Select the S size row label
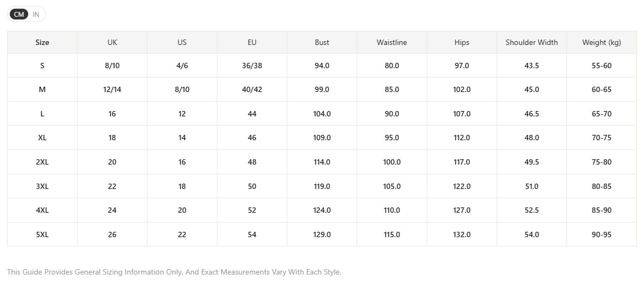Viewport: 644px width, 287px height. coord(42,66)
